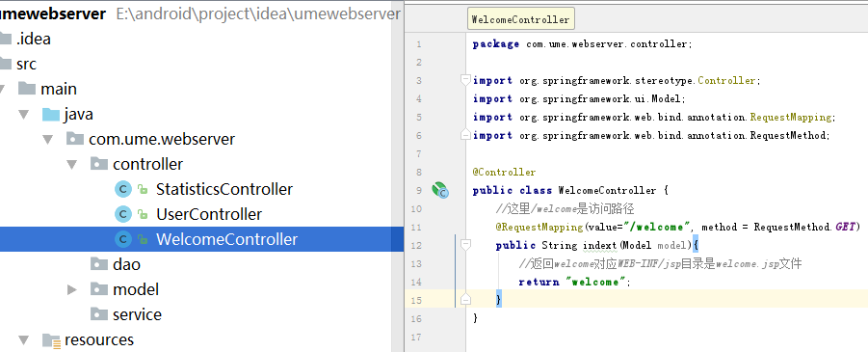
Task: Select UserController in project tree
Action: [x=209, y=214]
